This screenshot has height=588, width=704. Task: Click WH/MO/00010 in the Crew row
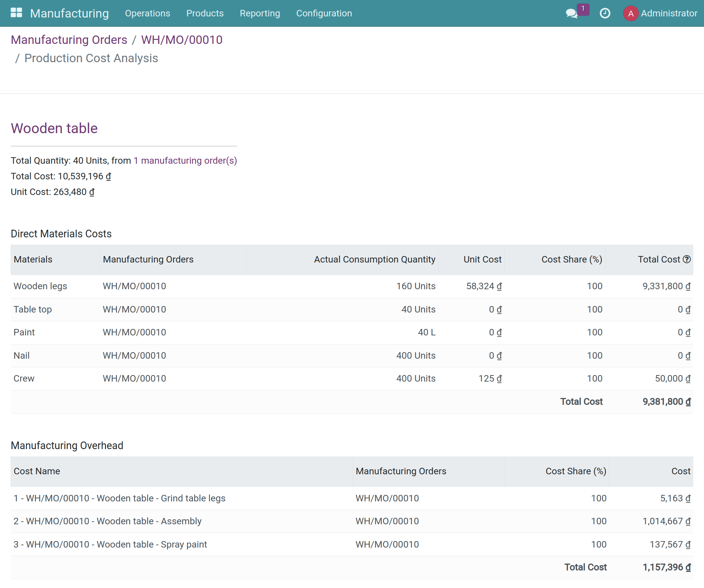pyautogui.click(x=134, y=379)
